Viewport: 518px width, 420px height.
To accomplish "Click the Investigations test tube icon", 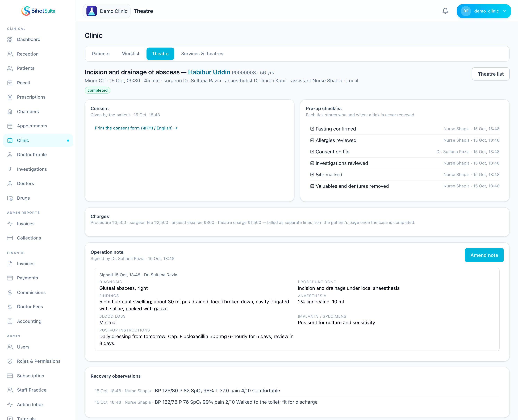I will (x=10, y=169).
